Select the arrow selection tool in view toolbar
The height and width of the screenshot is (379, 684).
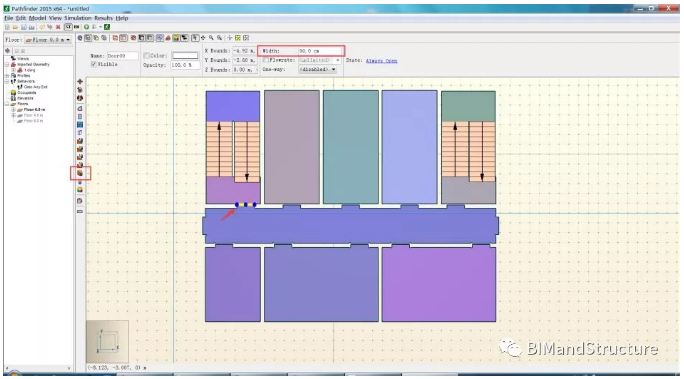tap(195, 38)
